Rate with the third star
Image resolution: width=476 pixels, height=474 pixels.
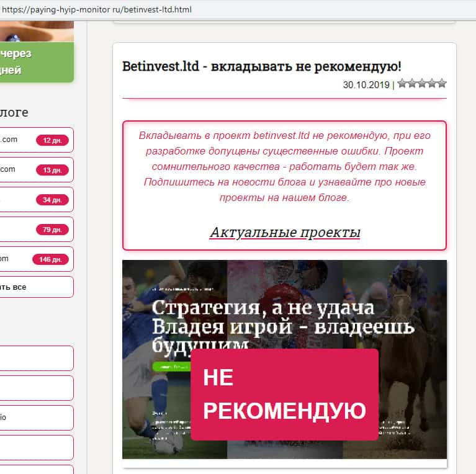pos(422,83)
